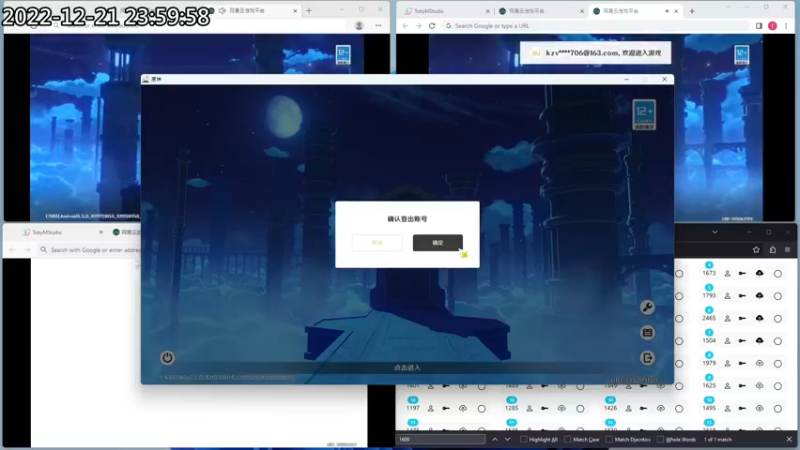Click the cloud upload icon in row 1426

[661, 408]
